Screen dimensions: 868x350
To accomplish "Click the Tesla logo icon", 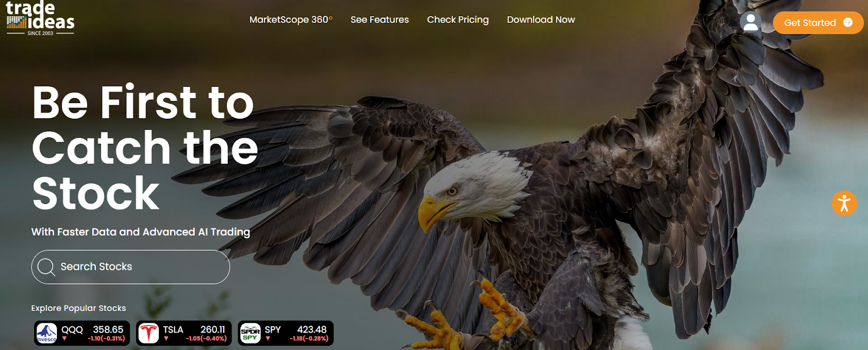I will pos(148,333).
